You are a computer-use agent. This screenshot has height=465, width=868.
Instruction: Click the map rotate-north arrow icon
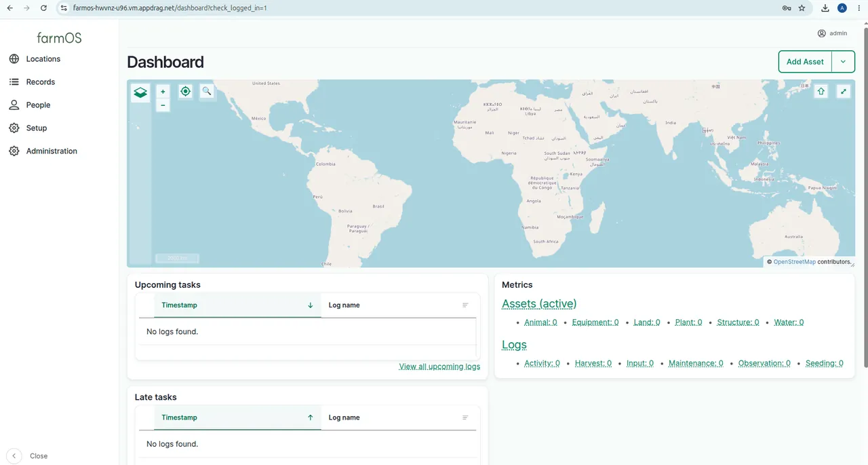point(821,91)
